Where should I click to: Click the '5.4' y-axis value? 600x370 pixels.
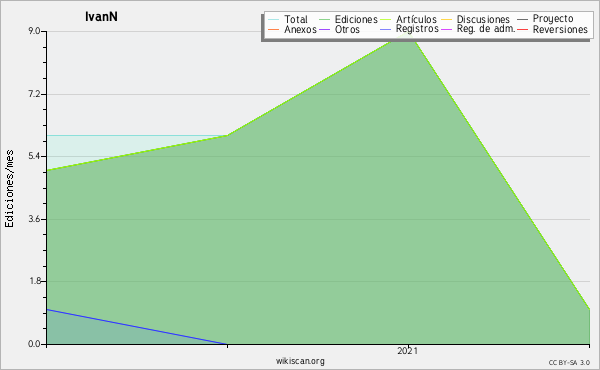coord(35,156)
